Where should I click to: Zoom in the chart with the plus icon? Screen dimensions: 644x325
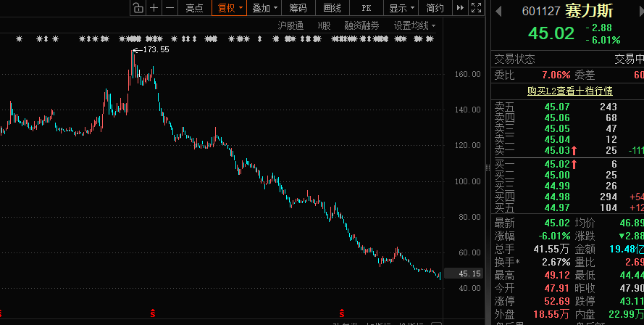tap(154, 8)
